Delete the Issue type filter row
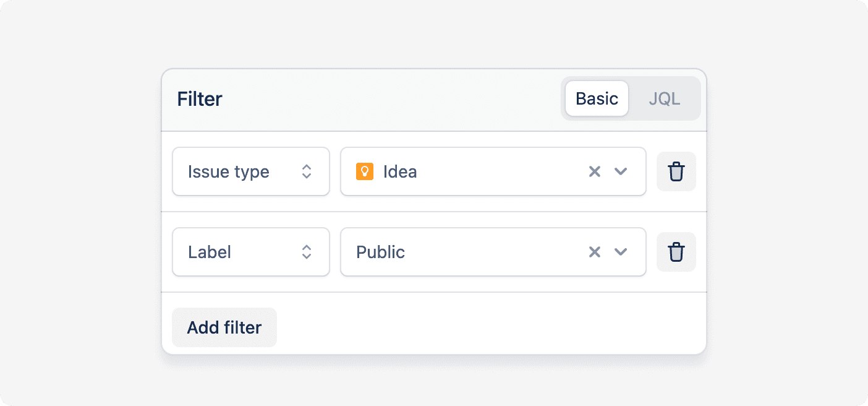This screenshot has width=868, height=406. click(676, 171)
